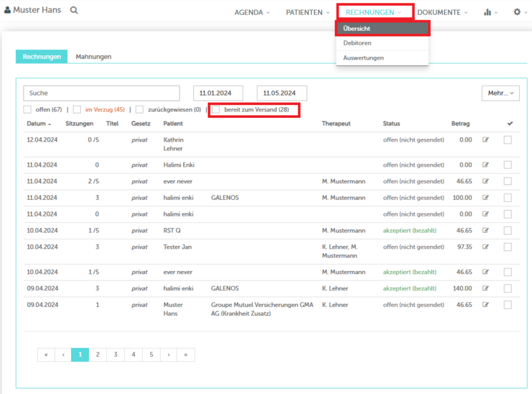The height and width of the screenshot is (394, 532).
Task: Click patient name RST Q
Action: (x=172, y=230)
